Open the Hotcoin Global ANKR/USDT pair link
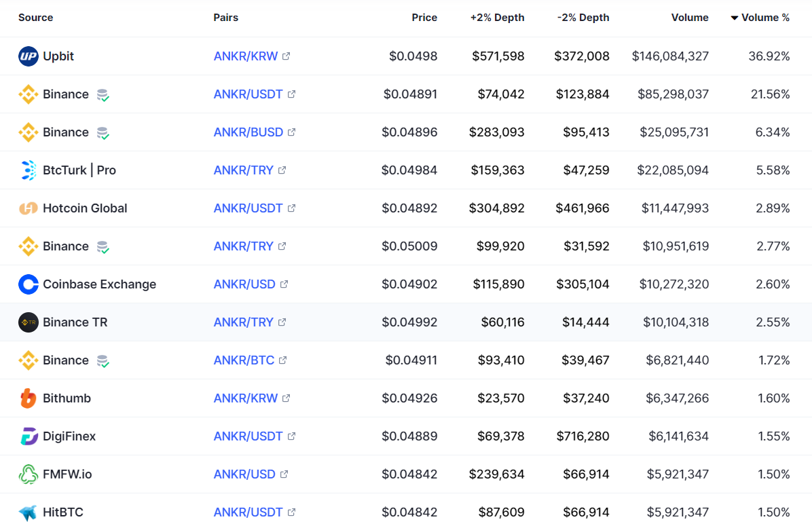Screen dimensions: 812x528 tap(248, 208)
